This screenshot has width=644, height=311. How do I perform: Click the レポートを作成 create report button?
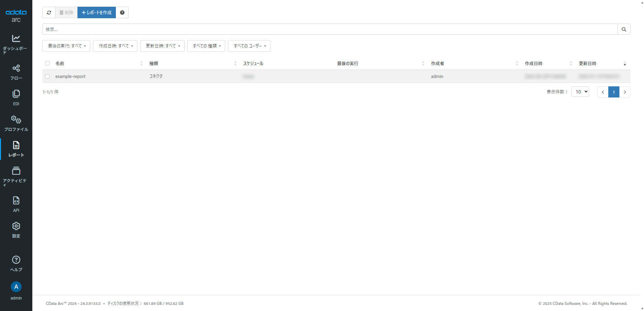coord(97,12)
